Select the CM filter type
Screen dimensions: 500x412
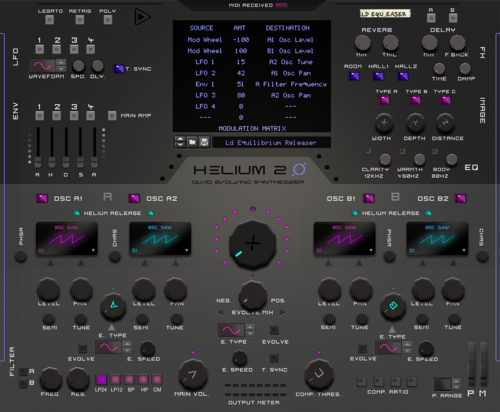pyautogui.click(x=157, y=379)
